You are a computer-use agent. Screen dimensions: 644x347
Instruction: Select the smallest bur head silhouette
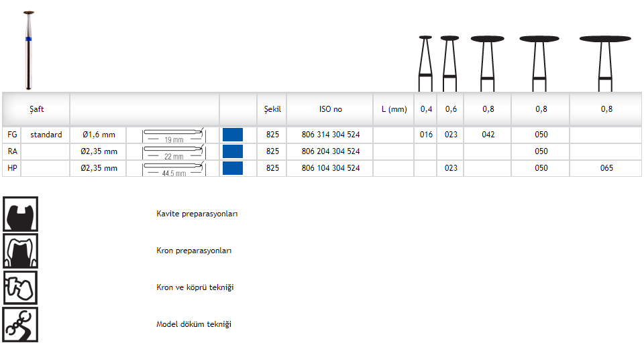coord(425,62)
